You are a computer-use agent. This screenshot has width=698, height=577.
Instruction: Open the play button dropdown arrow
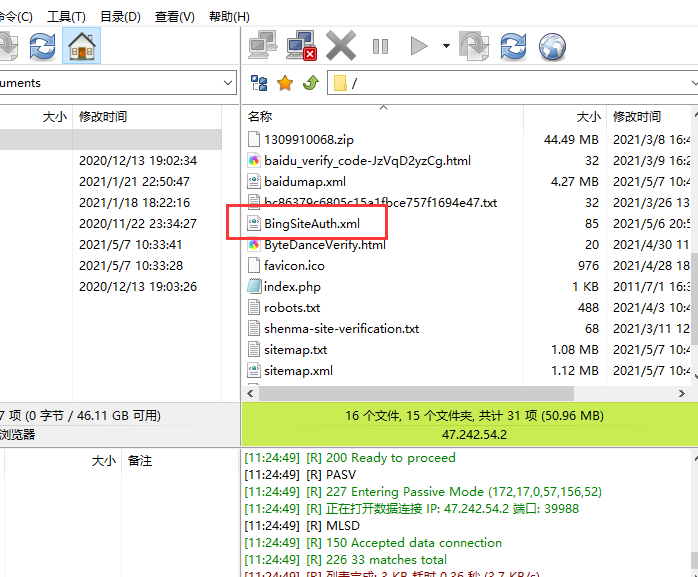pyautogui.click(x=445, y=46)
